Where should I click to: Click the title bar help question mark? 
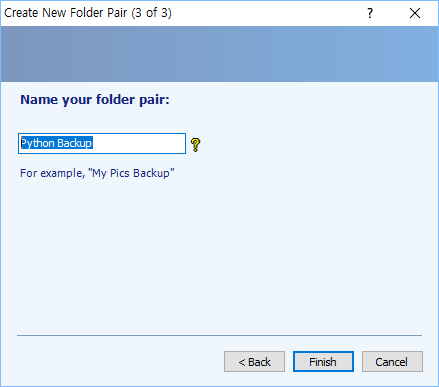pos(370,13)
